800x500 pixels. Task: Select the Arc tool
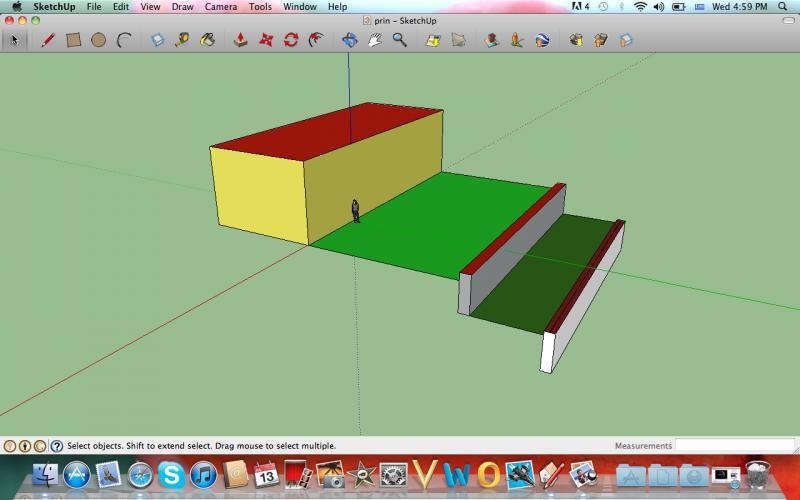click(124, 40)
